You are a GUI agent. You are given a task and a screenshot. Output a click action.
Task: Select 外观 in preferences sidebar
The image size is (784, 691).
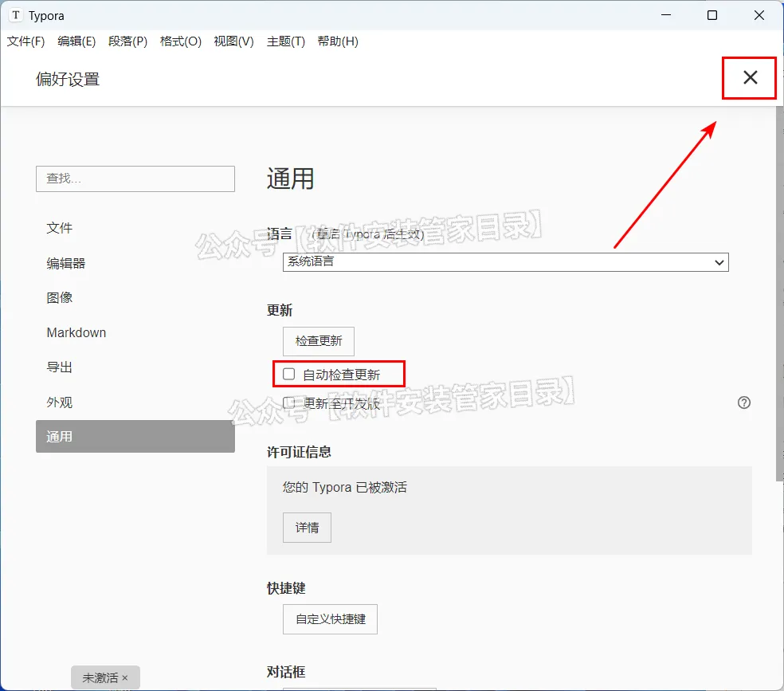(135, 402)
